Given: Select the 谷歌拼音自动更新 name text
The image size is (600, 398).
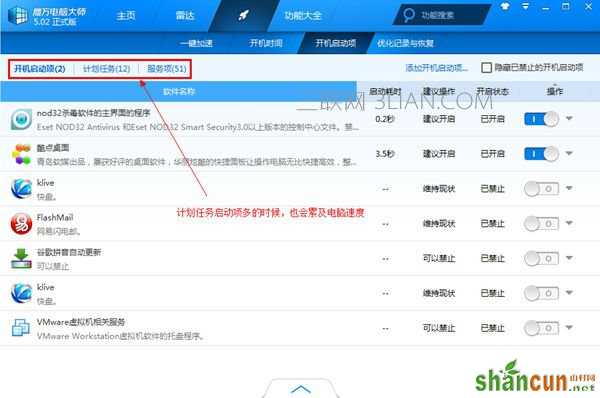Looking at the screenshot, I should coord(69,252).
